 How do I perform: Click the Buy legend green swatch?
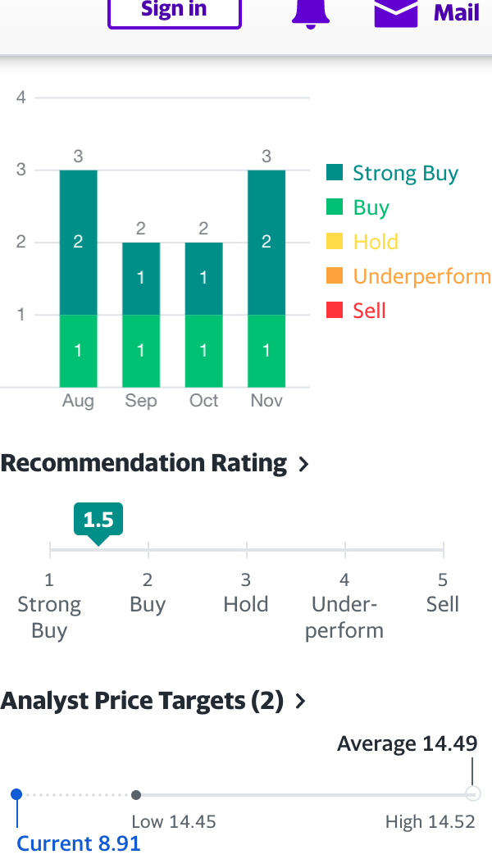click(x=335, y=207)
